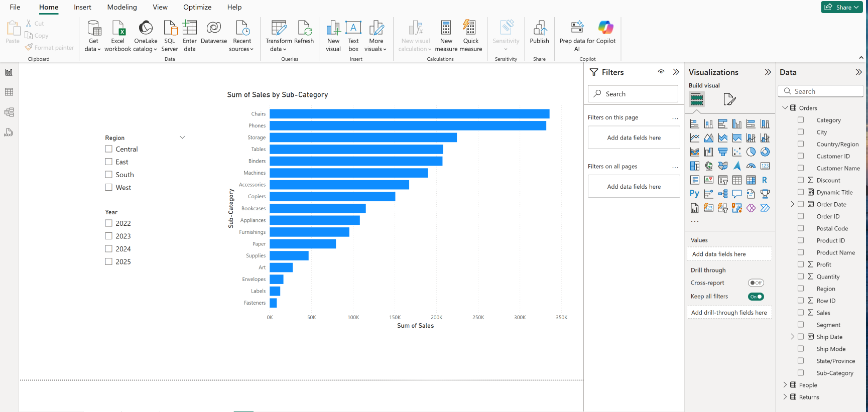Viewport: 868px width, 412px height.
Task: Open the Get data dropdown
Action: pos(93,49)
